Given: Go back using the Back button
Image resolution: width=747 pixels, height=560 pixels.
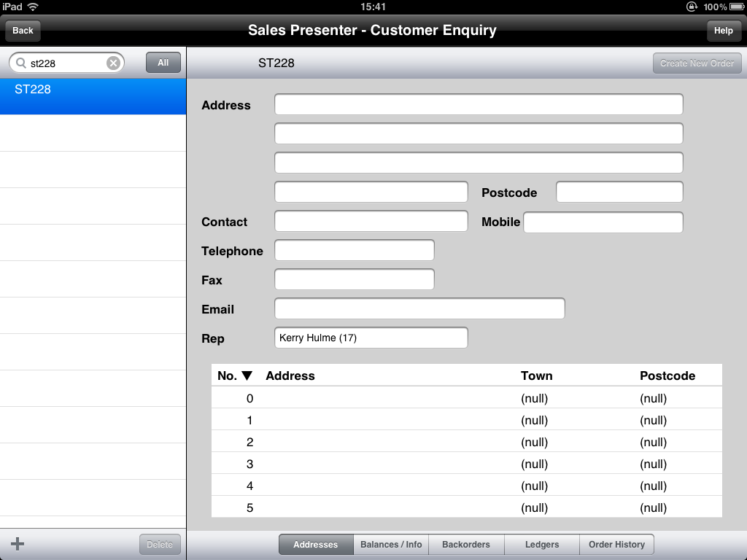Looking at the screenshot, I should pos(23,31).
